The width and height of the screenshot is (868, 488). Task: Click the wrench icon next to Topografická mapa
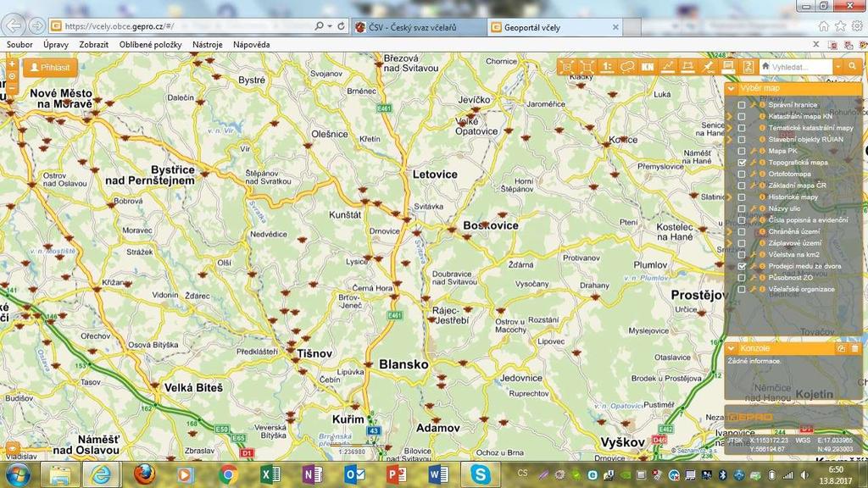pyautogui.click(x=753, y=163)
